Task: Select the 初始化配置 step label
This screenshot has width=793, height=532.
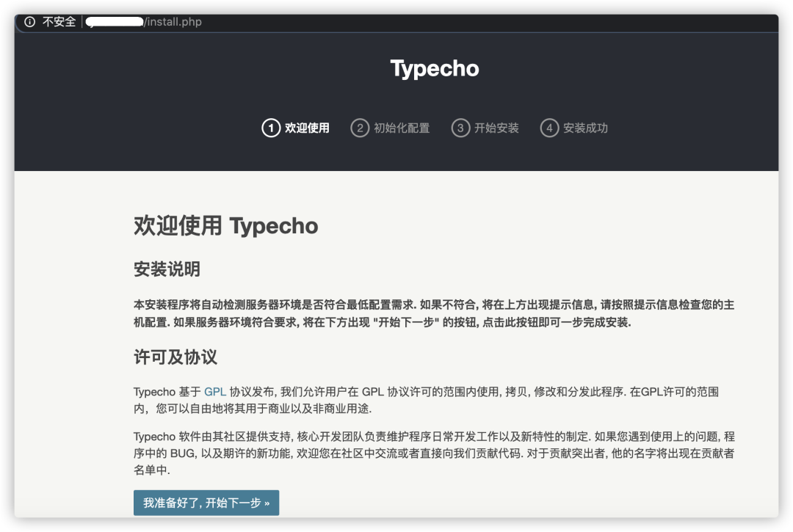Action: 402,128
